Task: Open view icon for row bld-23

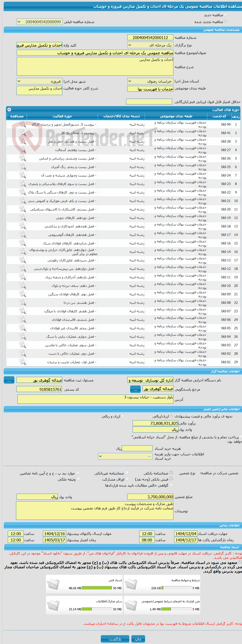Action: coord(23,184)
